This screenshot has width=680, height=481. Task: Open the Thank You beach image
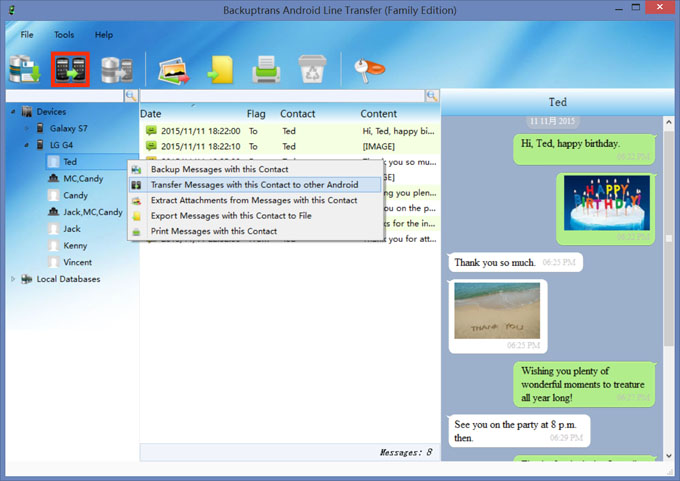497,311
